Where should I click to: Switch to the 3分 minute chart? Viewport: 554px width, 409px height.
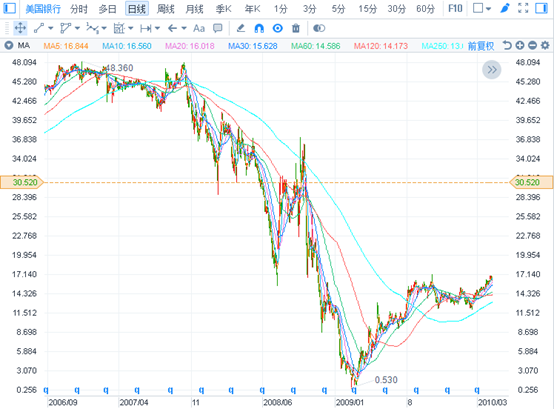[x=310, y=9]
